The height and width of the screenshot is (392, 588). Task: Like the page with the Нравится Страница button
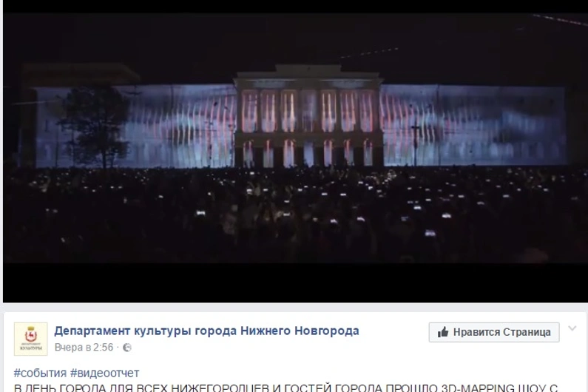click(494, 332)
